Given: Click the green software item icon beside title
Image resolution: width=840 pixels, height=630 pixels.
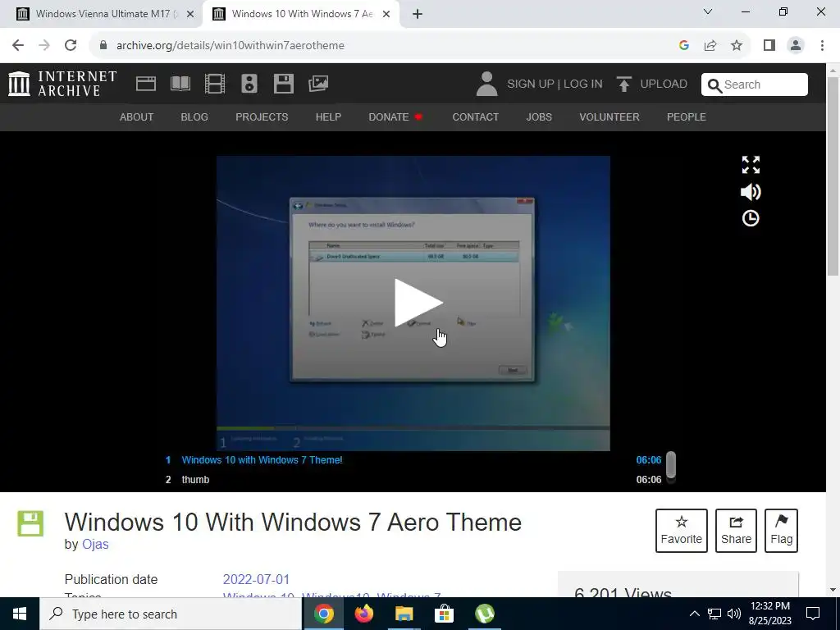Looking at the screenshot, I should [x=30, y=523].
